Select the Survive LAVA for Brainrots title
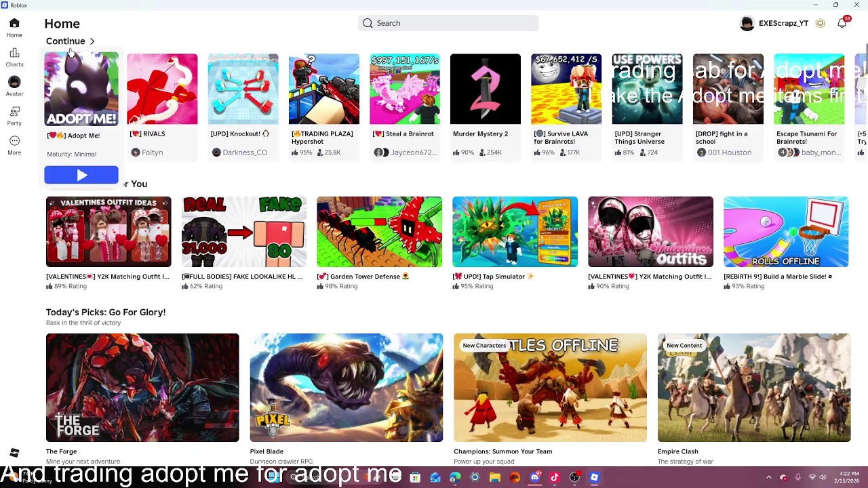The image size is (868, 488). [562, 138]
